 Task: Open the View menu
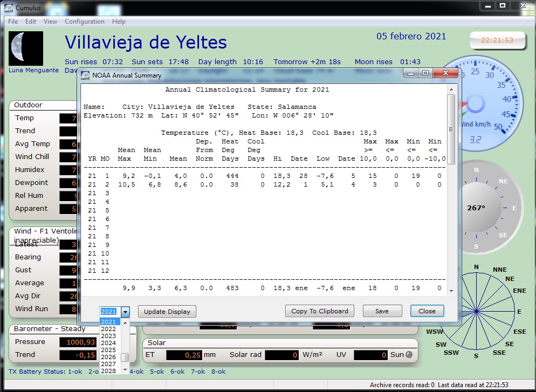[x=50, y=22]
